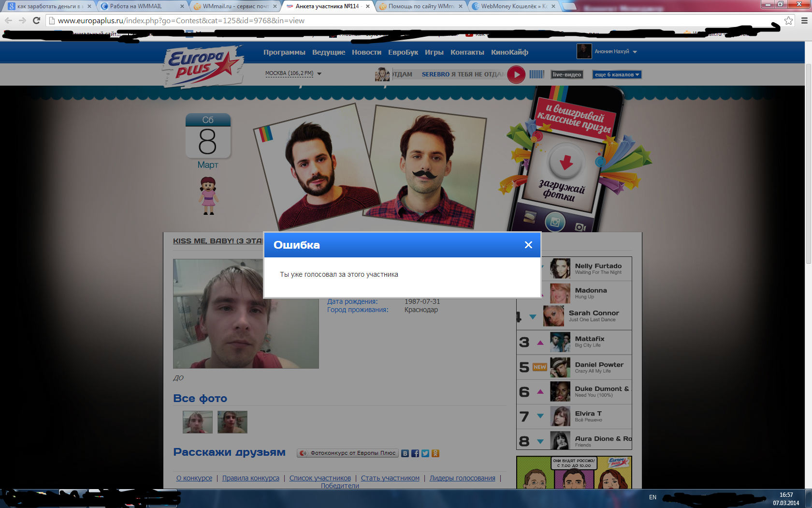Image resolution: width=812 pixels, height=508 pixels.
Task: Open live-видео stream
Action: pyautogui.click(x=567, y=75)
